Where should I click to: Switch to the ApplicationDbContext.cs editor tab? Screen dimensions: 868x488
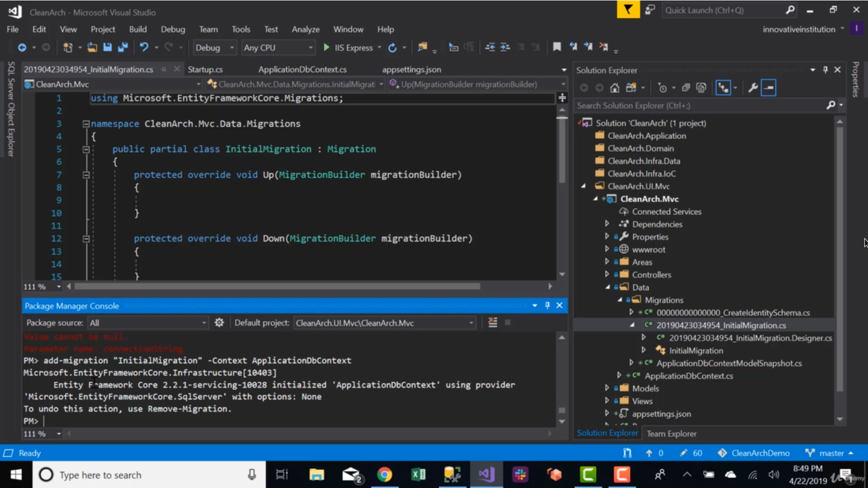[x=302, y=69]
